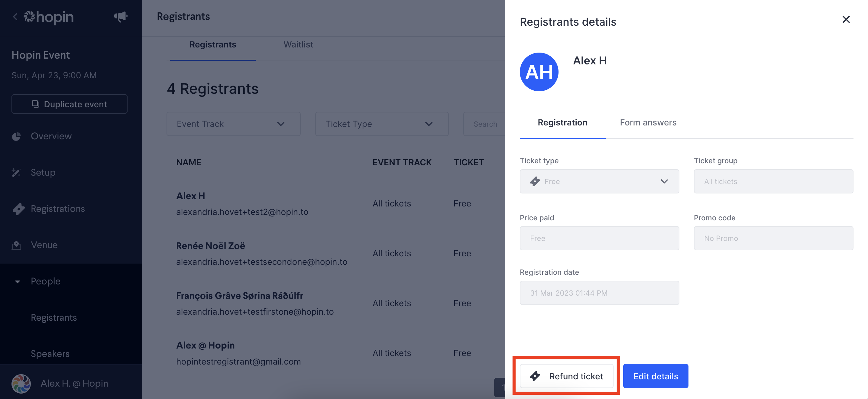The width and height of the screenshot is (868, 399).
Task: Click the Hopin Event title in sidebar
Action: [40, 55]
